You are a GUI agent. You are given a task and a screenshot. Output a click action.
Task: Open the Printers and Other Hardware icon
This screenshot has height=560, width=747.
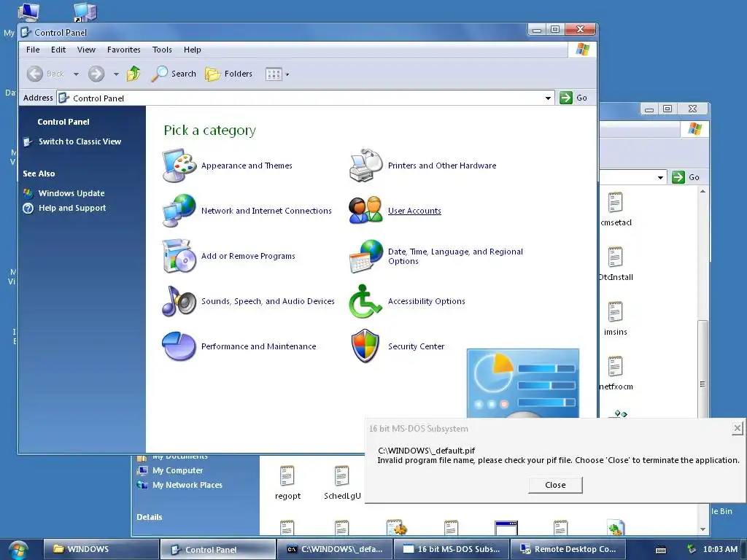pyautogui.click(x=366, y=166)
